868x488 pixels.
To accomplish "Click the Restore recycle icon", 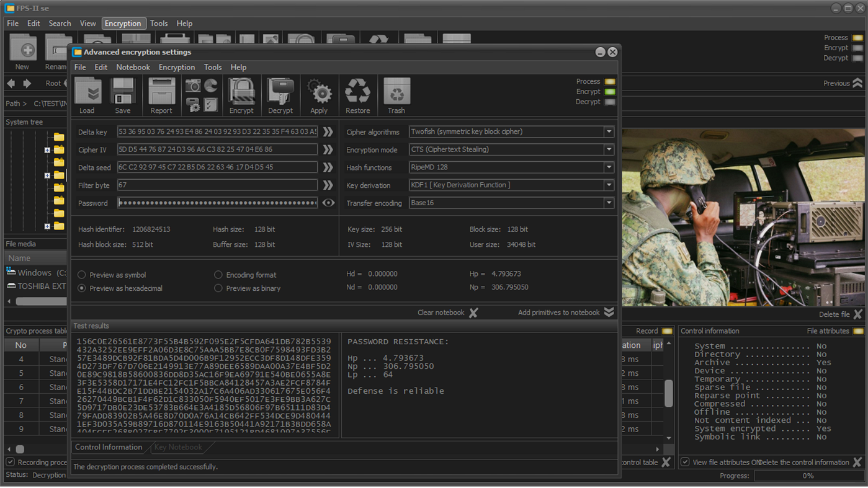I will click(x=357, y=95).
